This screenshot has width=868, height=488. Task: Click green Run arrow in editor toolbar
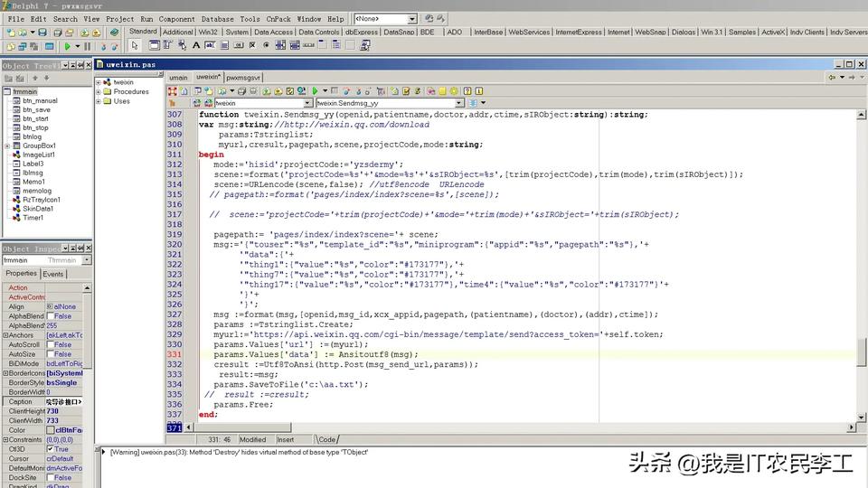coord(316,90)
